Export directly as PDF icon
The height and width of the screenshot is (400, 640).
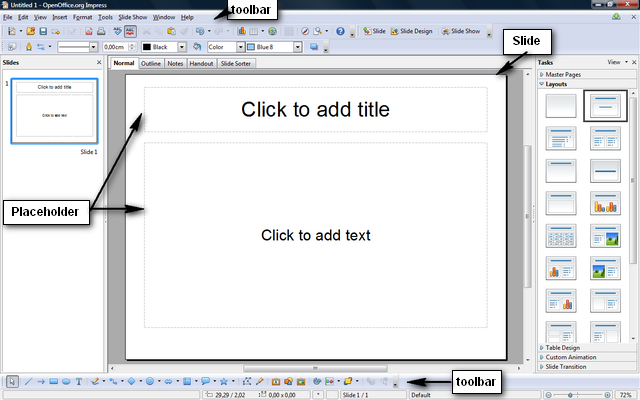89,31
